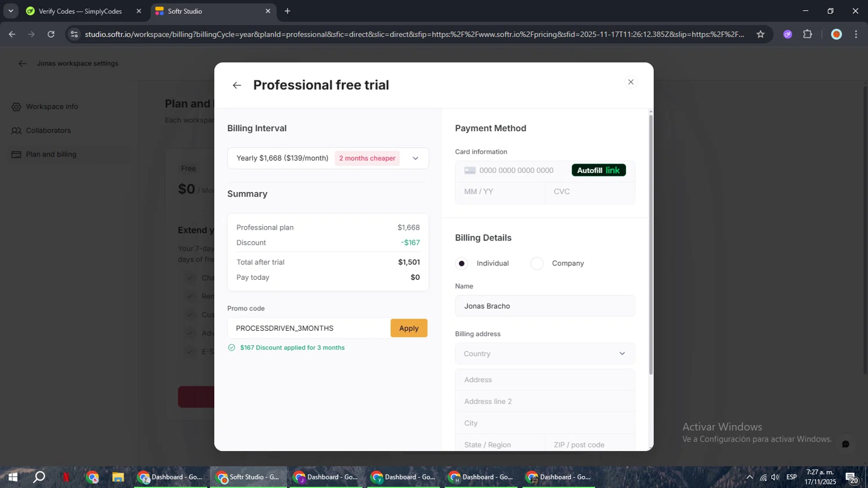Open the Country dropdown
The height and width of the screenshot is (488, 868).
click(545, 354)
